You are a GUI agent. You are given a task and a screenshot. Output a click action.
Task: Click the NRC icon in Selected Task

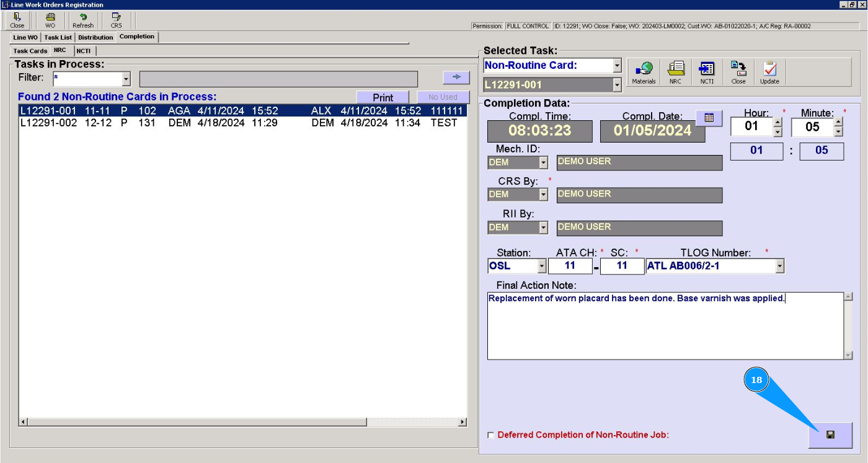[675, 73]
